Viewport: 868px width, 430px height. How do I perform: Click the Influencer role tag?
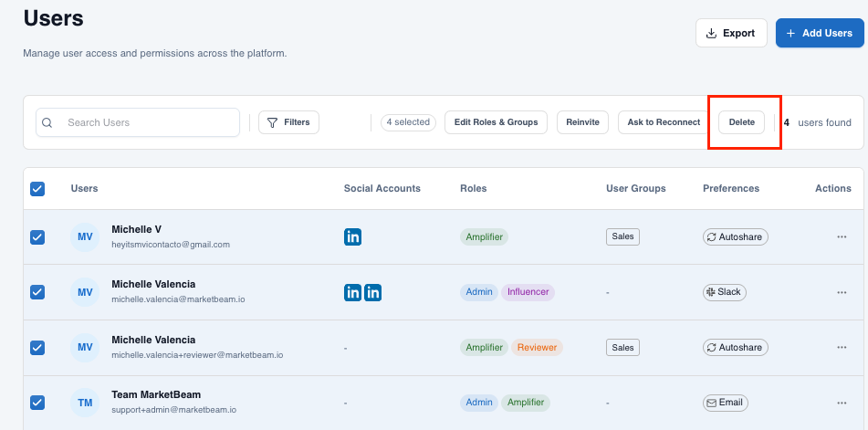pyautogui.click(x=528, y=292)
